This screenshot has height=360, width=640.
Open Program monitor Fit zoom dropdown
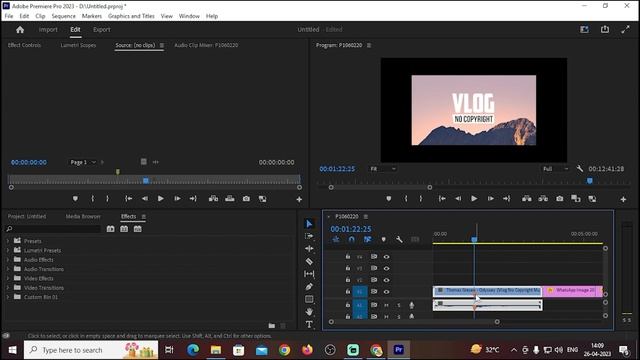pos(382,169)
